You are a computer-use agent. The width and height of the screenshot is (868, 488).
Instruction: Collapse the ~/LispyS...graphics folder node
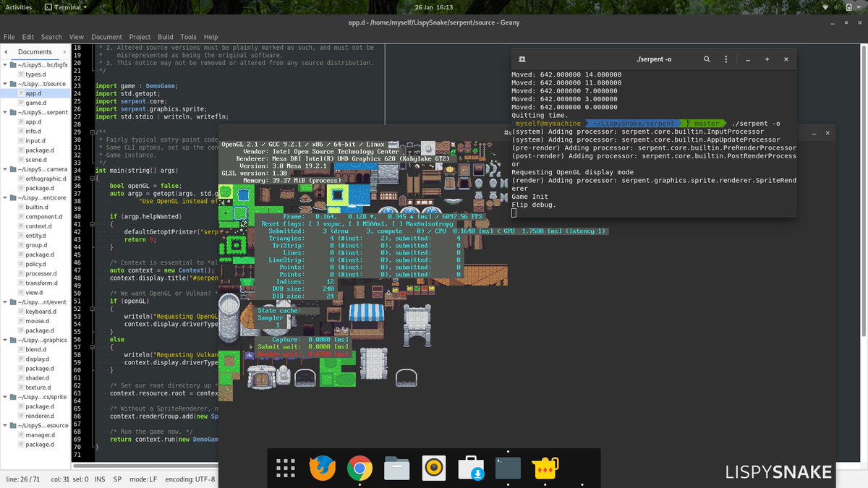coord(7,340)
